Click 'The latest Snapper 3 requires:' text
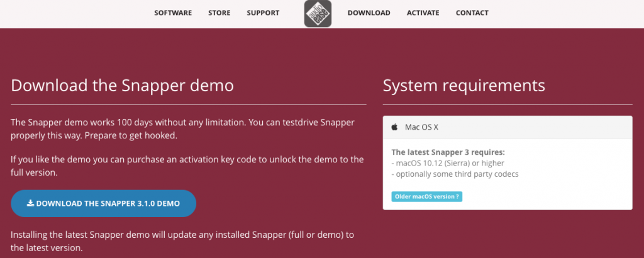 pos(448,152)
